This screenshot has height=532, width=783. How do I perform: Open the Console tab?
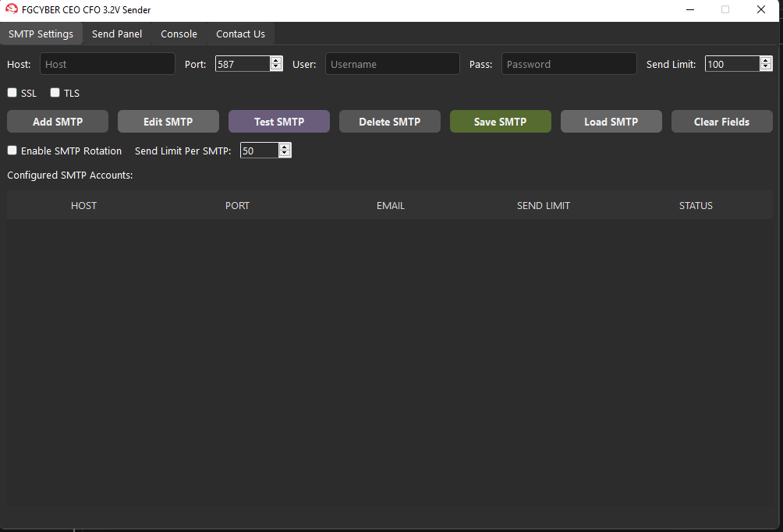[179, 34]
